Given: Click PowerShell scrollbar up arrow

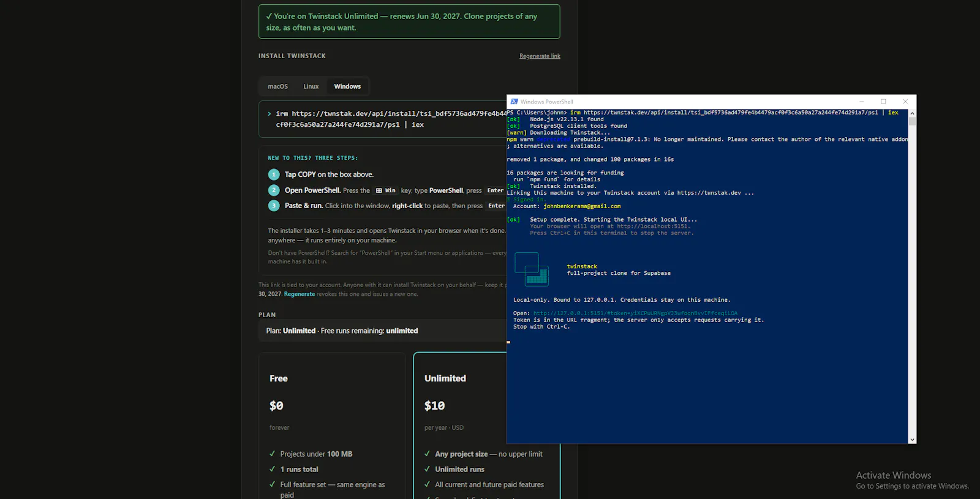Looking at the screenshot, I should click(912, 113).
